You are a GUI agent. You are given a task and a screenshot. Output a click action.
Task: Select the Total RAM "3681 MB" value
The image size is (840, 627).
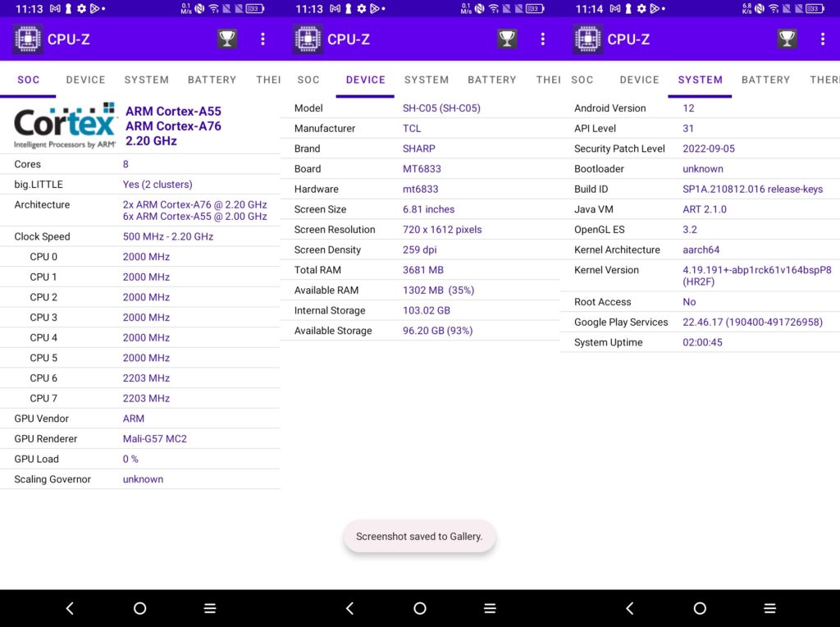click(x=423, y=269)
